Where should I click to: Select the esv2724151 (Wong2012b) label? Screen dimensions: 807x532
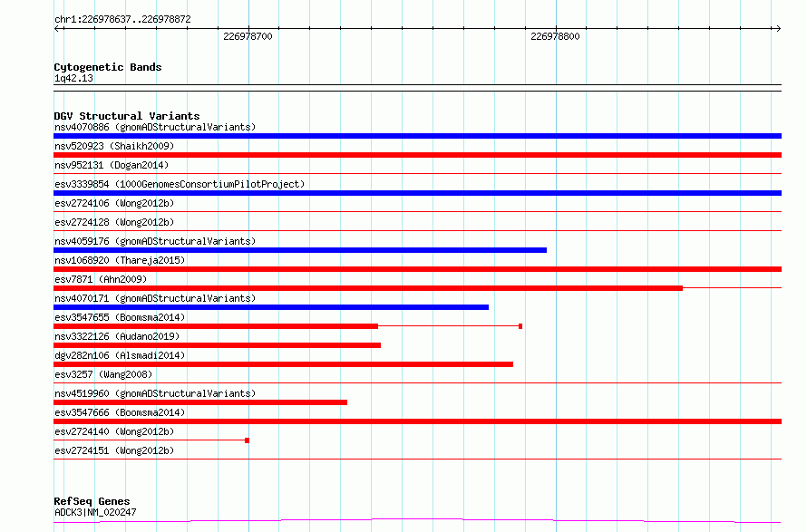pos(114,450)
